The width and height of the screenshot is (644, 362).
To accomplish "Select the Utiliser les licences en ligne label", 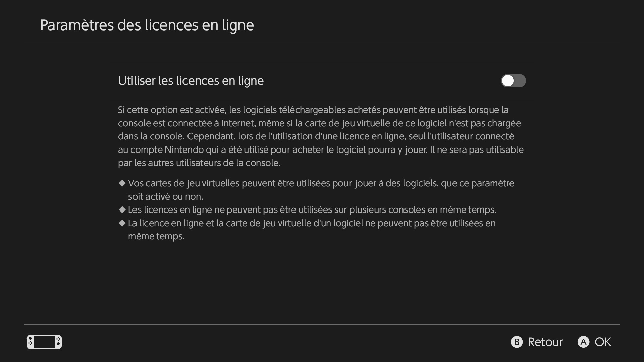I will tap(191, 81).
